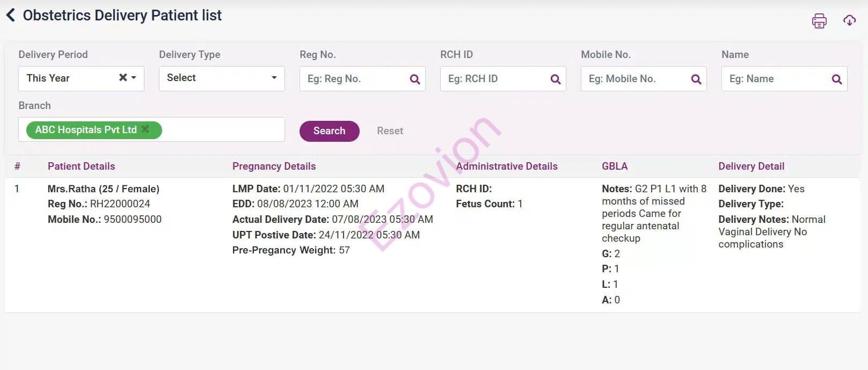
Task: Click into the RCH ID text field
Action: 495,79
